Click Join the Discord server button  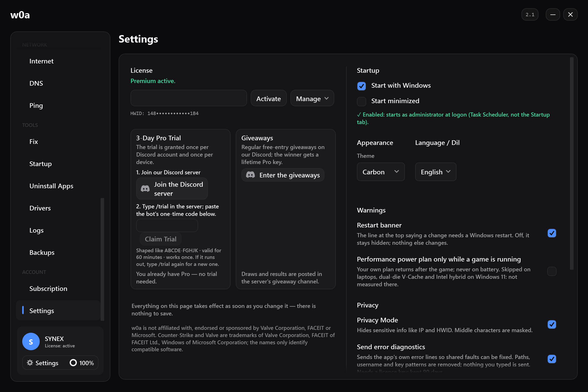pos(172,189)
